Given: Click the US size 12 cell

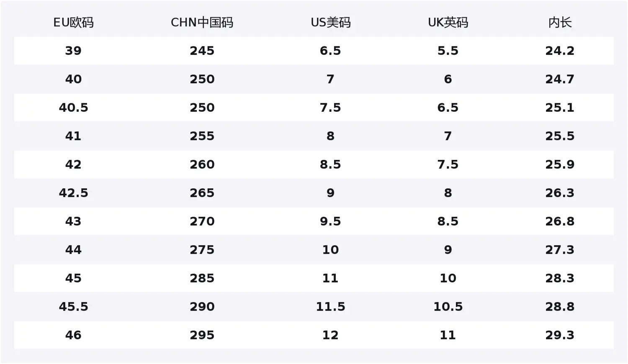Looking at the screenshot, I should coord(330,335).
